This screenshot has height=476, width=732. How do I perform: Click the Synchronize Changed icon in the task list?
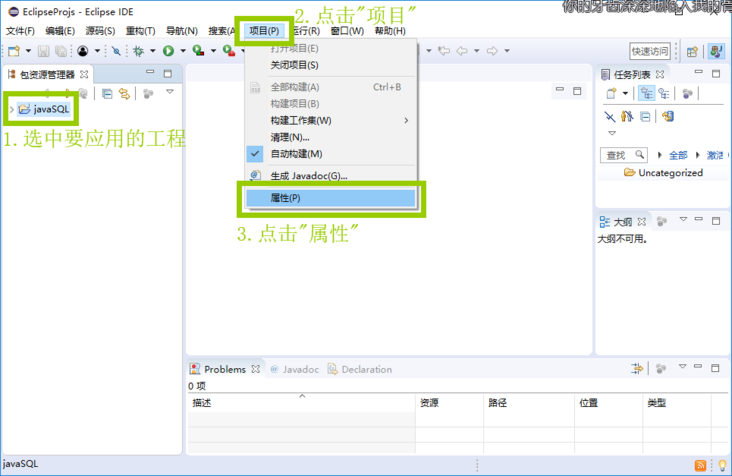668,116
